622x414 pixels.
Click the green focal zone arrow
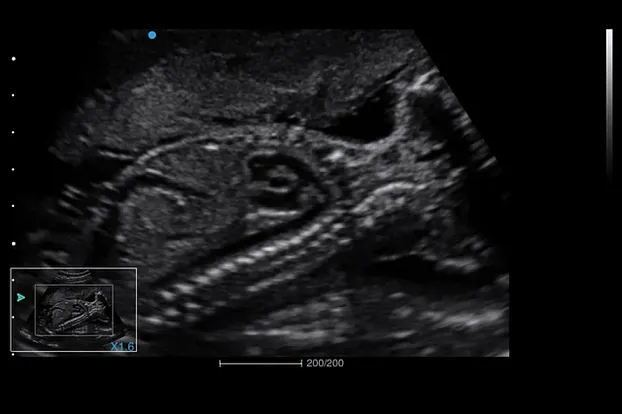click(21, 297)
